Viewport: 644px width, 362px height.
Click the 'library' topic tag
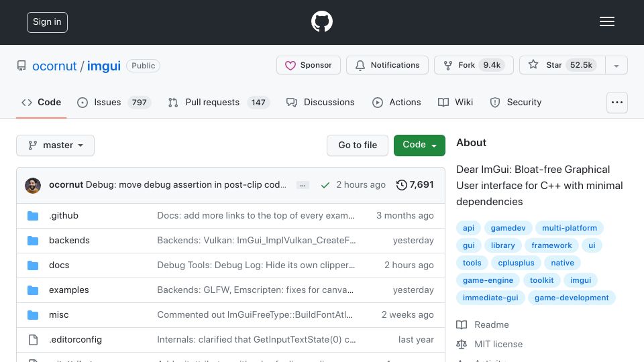(x=502, y=245)
